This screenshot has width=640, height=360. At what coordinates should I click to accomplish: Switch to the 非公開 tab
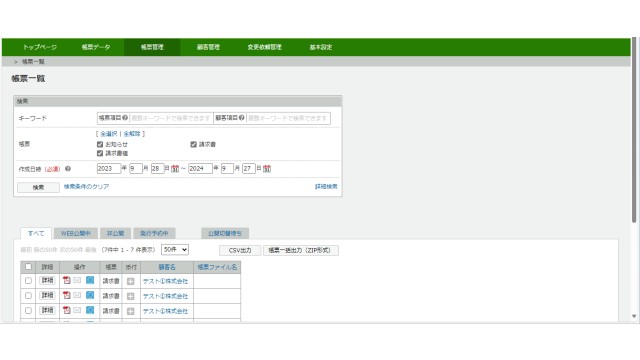(x=116, y=233)
